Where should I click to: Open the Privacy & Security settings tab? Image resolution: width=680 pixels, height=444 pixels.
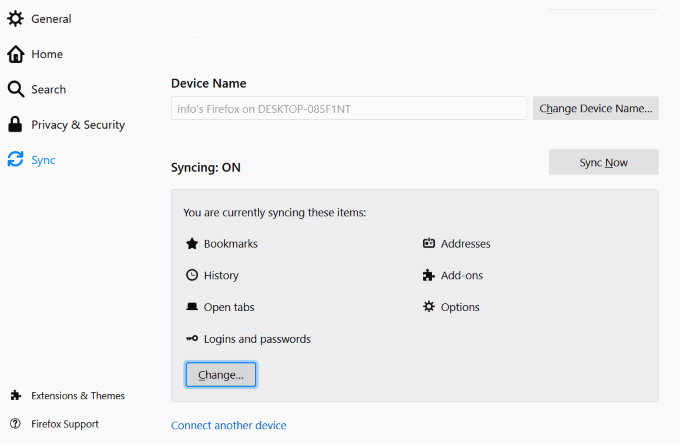[78, 125]
